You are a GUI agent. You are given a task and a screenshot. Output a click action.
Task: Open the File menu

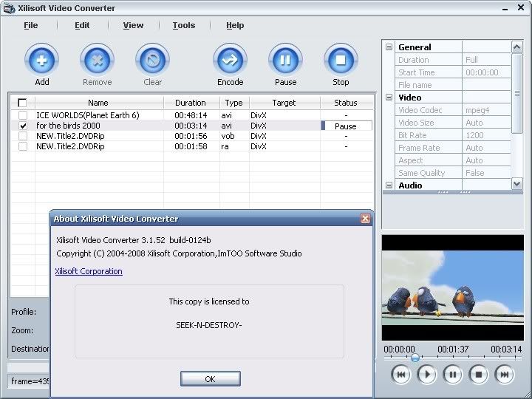pyautogui.click(x=30, y=25)
